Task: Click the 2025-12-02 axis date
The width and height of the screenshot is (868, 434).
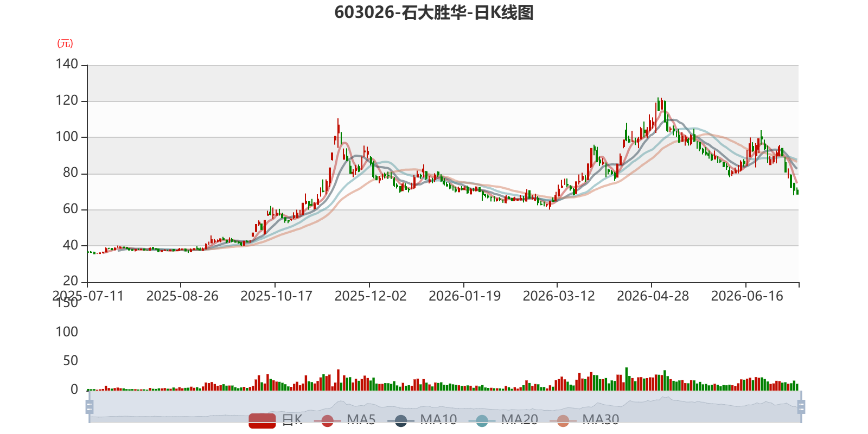Action: (x=371, y=296)
